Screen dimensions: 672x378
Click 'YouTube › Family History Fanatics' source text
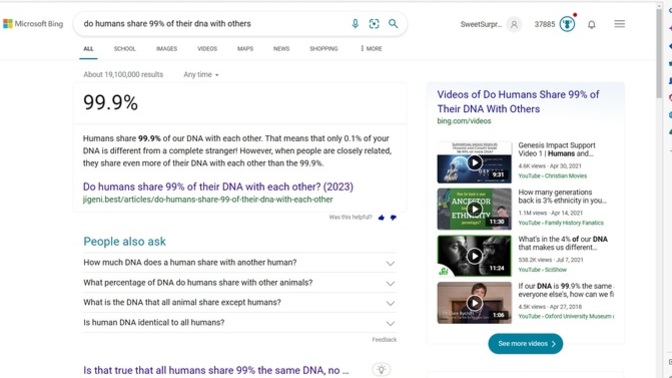[x=561, y=223]
